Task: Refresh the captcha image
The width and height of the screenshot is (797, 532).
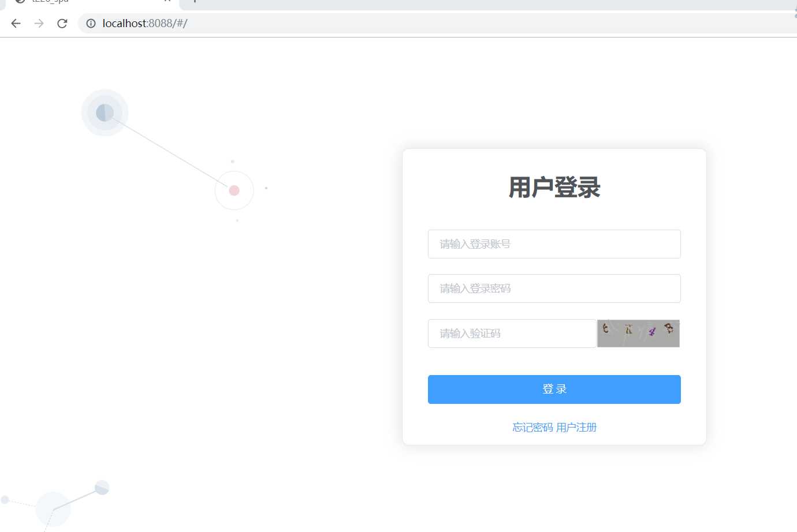Action: [x=638, y=334]
